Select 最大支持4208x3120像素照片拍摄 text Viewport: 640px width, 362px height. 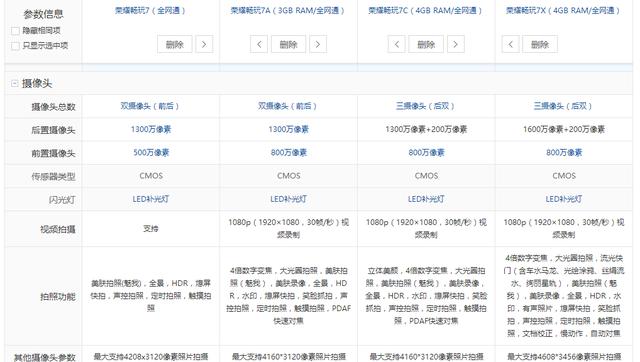[151, 357]
